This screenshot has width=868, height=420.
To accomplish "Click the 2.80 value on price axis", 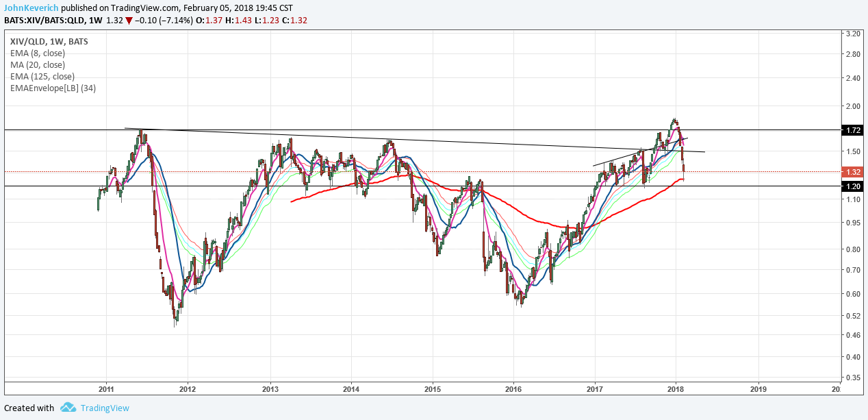I will coord(852,54).
